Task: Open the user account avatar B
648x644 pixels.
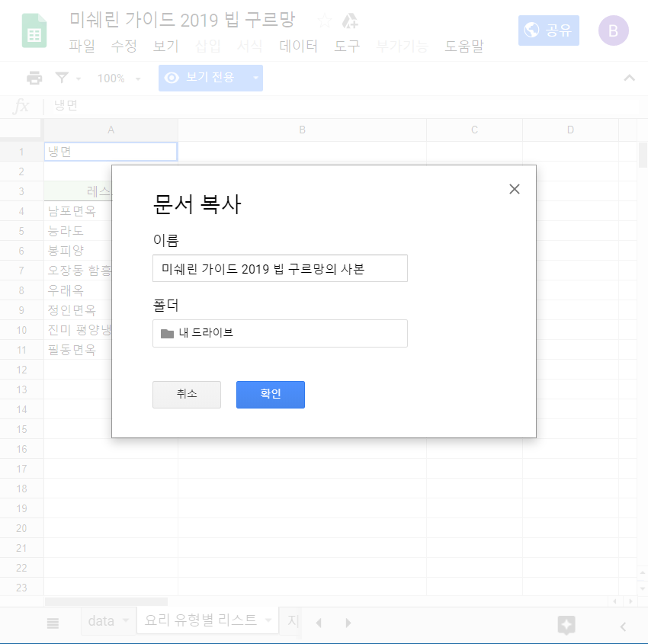Action: 613,31
